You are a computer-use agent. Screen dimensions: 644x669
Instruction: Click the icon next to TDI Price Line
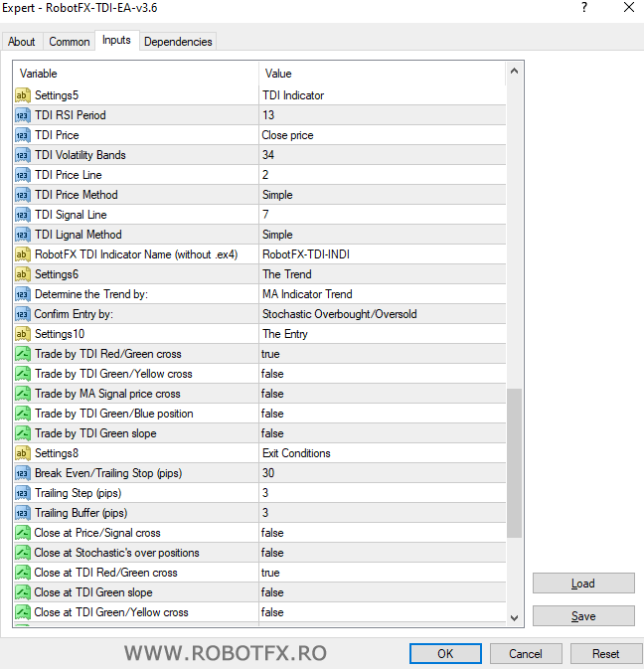pyautogui.click(x=23, y=175)
